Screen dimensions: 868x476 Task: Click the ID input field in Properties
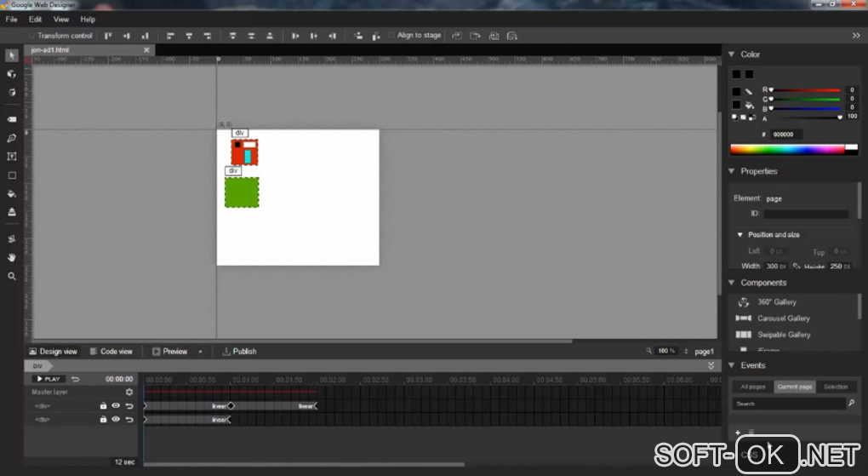[806, 214]
